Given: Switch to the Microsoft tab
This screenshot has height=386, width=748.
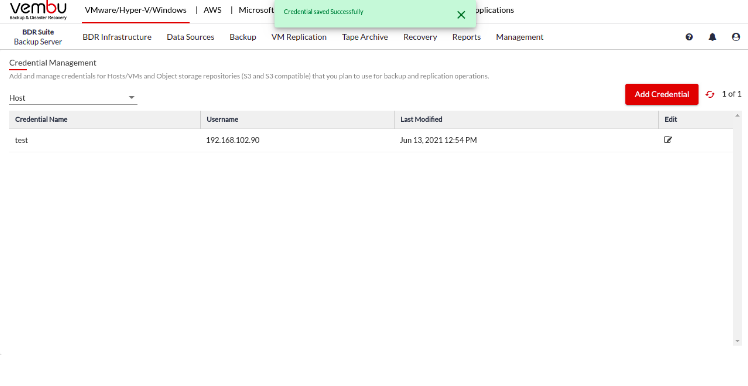Looking at the screenshot, I should (x=256, y=10).
